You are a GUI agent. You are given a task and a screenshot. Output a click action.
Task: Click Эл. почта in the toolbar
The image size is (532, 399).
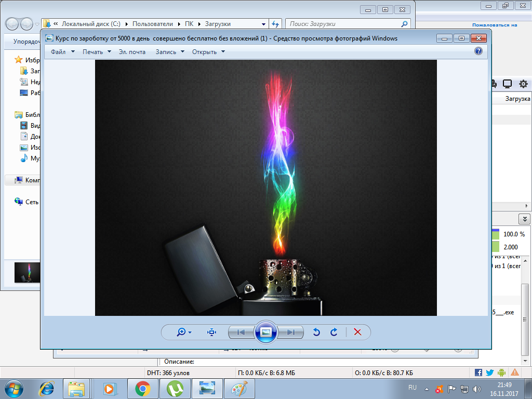[x=132, y=52]
